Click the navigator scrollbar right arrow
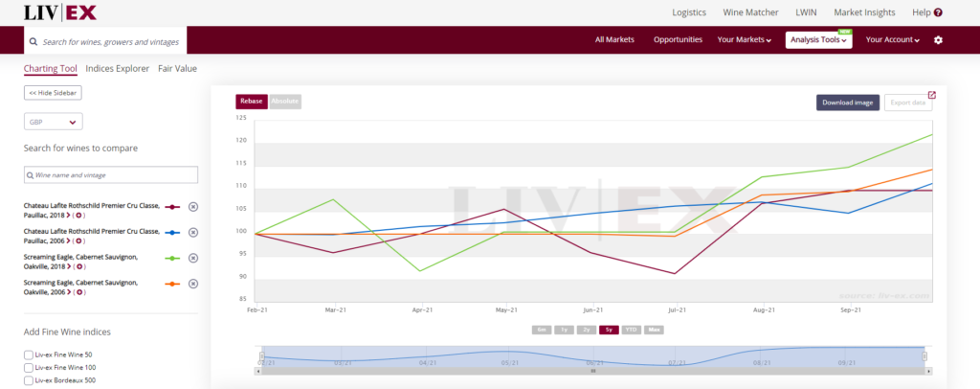The height and width of the screenshot is (389, 980). coord(928,371)
